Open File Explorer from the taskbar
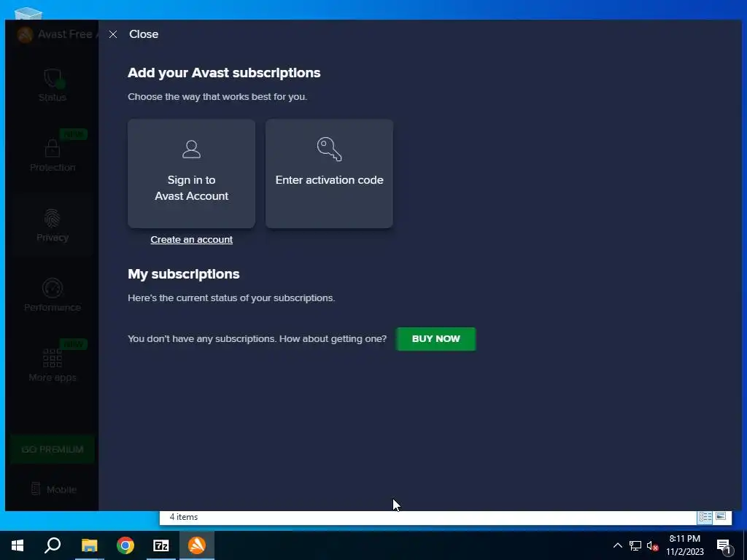 tap(89, 545)
